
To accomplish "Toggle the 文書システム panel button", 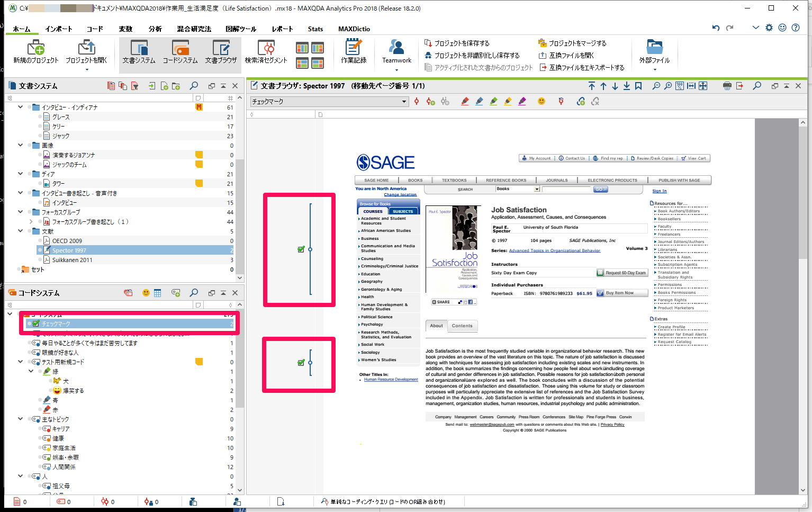I will pos(139,52).
